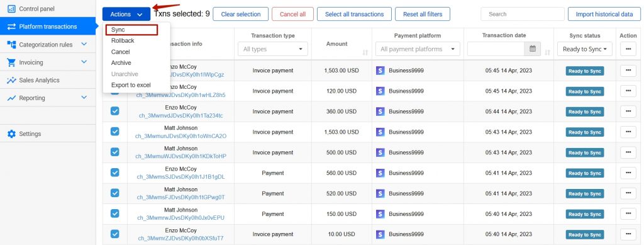Screen dimensions: 644x245
Task: Focus the Search input field
Action: 522,14
